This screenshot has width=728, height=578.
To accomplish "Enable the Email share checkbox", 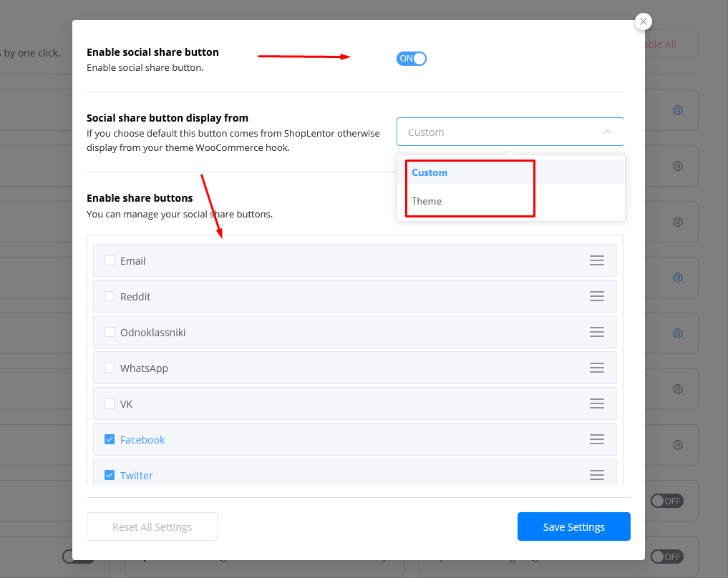I will click(x=110, y=260).
